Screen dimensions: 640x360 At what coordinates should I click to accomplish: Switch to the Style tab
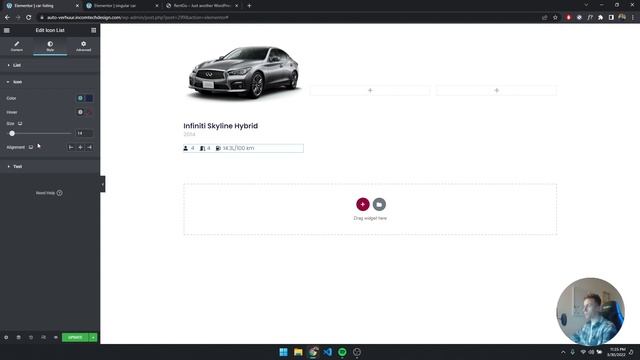(x=50, y=46)
